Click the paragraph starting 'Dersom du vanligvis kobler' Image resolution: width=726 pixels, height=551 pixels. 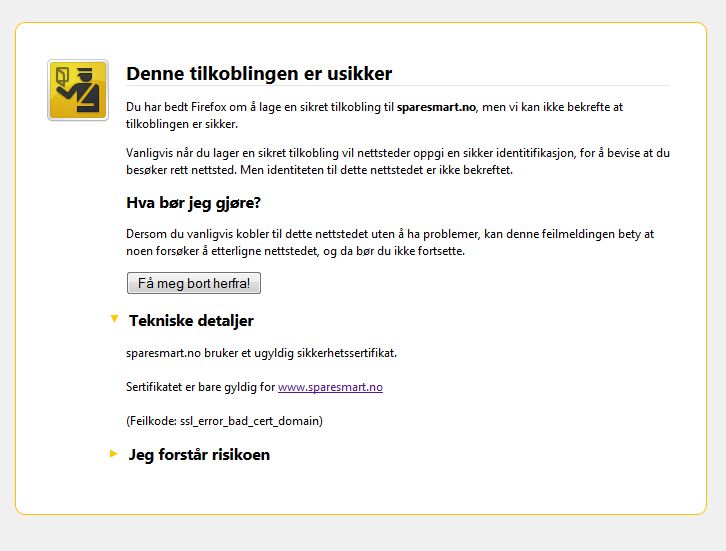coord(390,242)
